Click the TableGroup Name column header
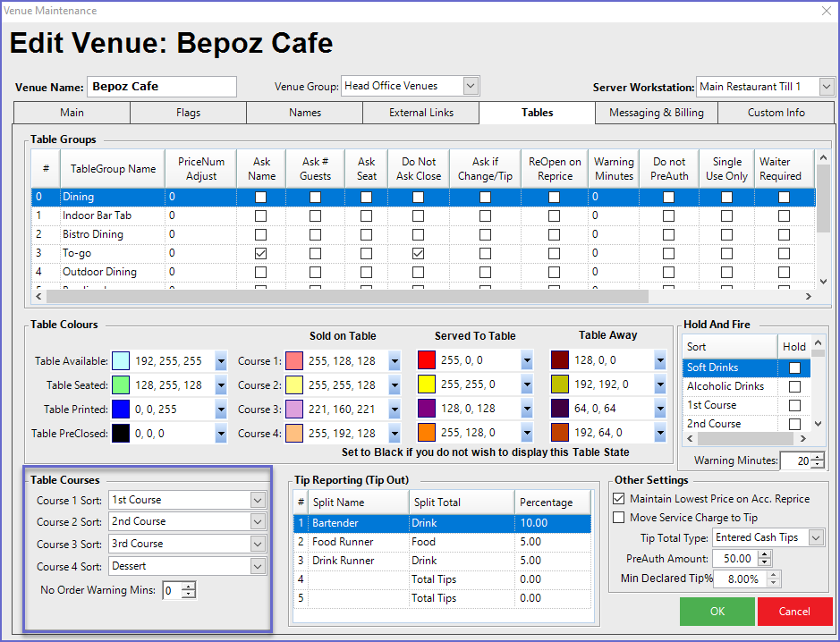 [113, 169]
